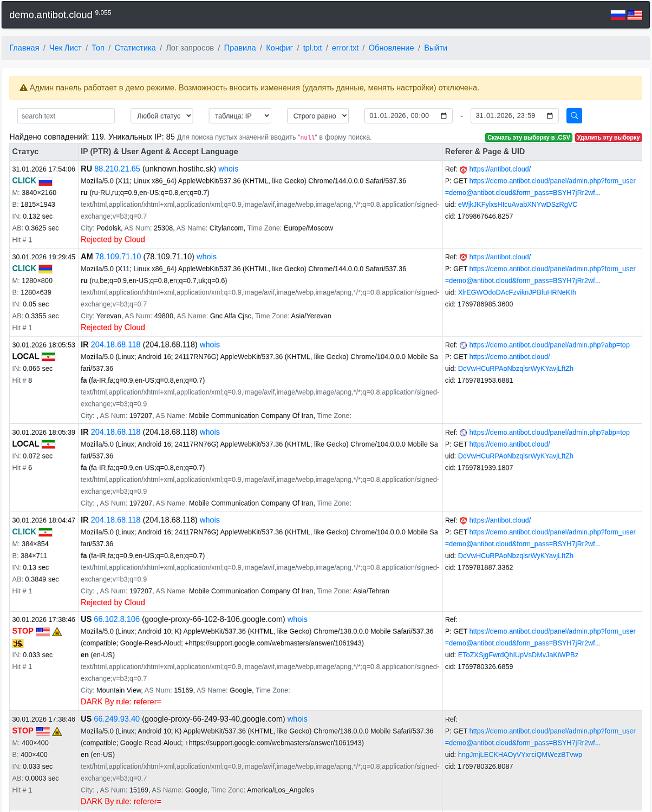Open the 'Статистика' navigation item
Screen dimensions: 652x812
pos(135,48)
